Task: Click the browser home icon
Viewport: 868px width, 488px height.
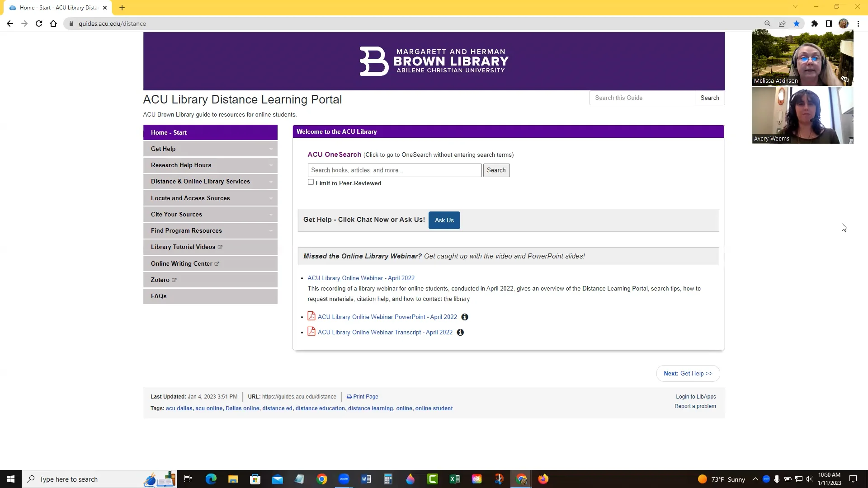Action: (53, 23)
